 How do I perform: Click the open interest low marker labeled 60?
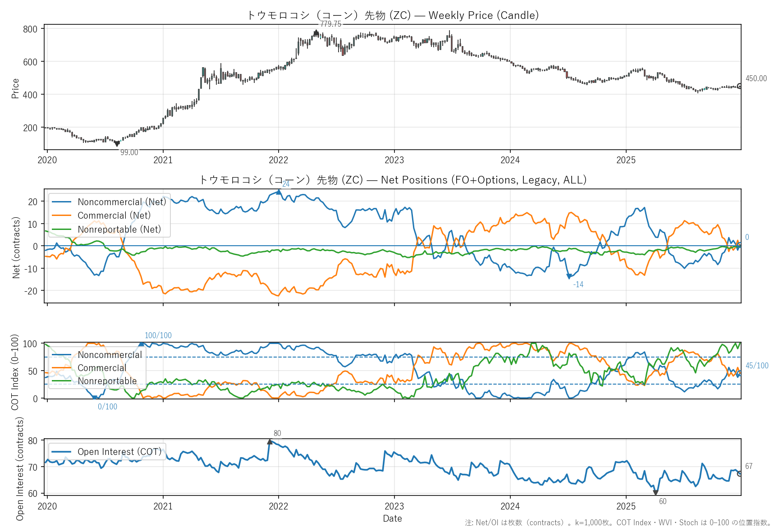coord(655,493)
